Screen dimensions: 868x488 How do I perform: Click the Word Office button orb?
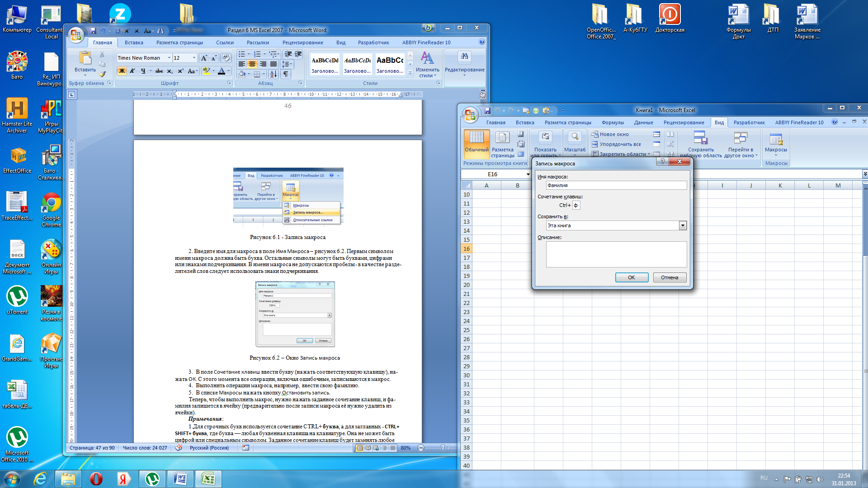(76, 35)
